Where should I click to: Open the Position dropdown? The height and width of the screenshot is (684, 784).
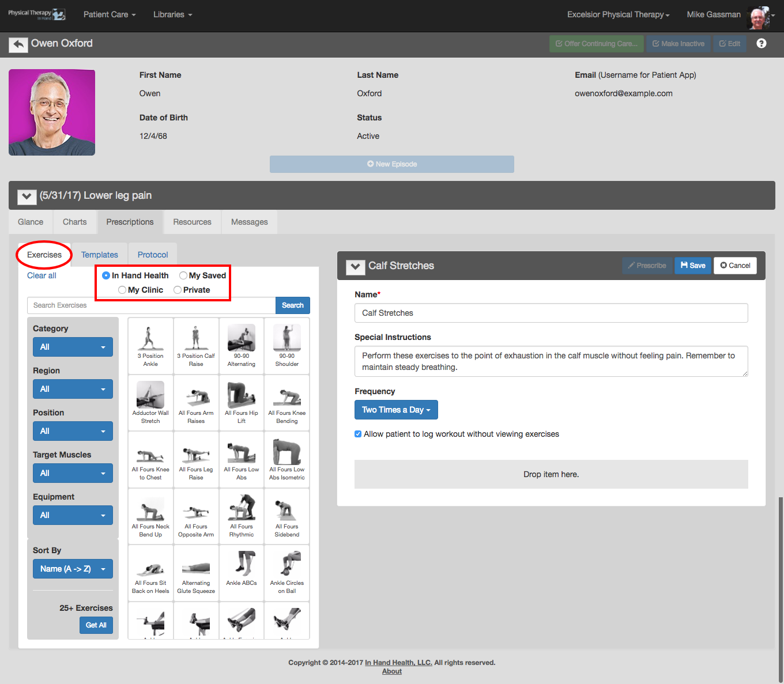73,431
